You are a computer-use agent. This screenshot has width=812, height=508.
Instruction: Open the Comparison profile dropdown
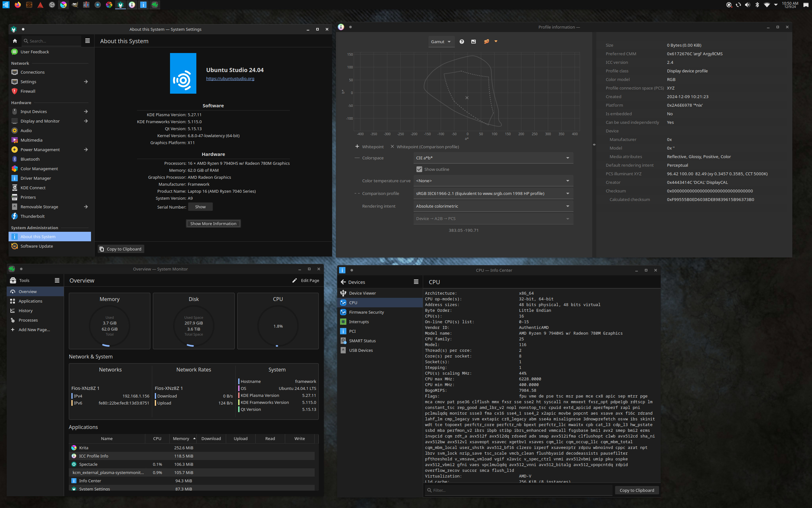[x=493, y=194]
